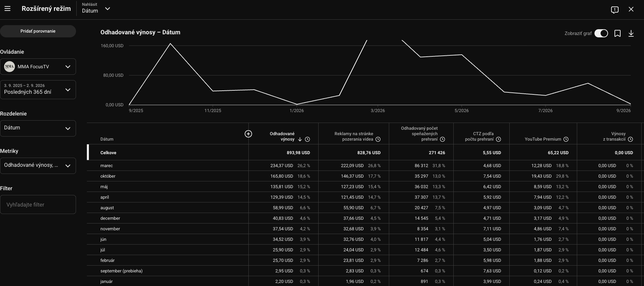The image size is (644, 286).
Task: Save report with the bookmark icon
Action: click(618, 33)
